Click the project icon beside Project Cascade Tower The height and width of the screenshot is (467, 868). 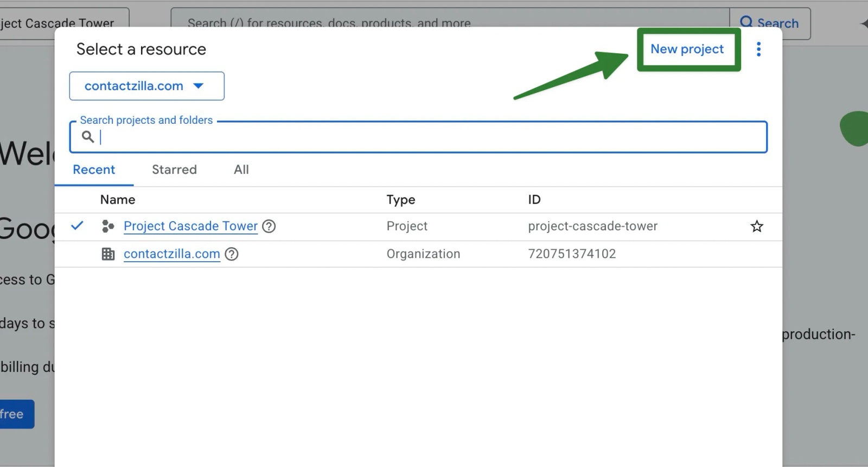click(108, 226)
